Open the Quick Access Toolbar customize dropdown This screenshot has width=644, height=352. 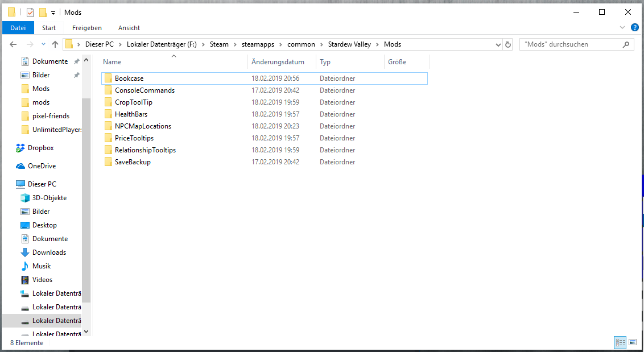click(x=53, y=13)
